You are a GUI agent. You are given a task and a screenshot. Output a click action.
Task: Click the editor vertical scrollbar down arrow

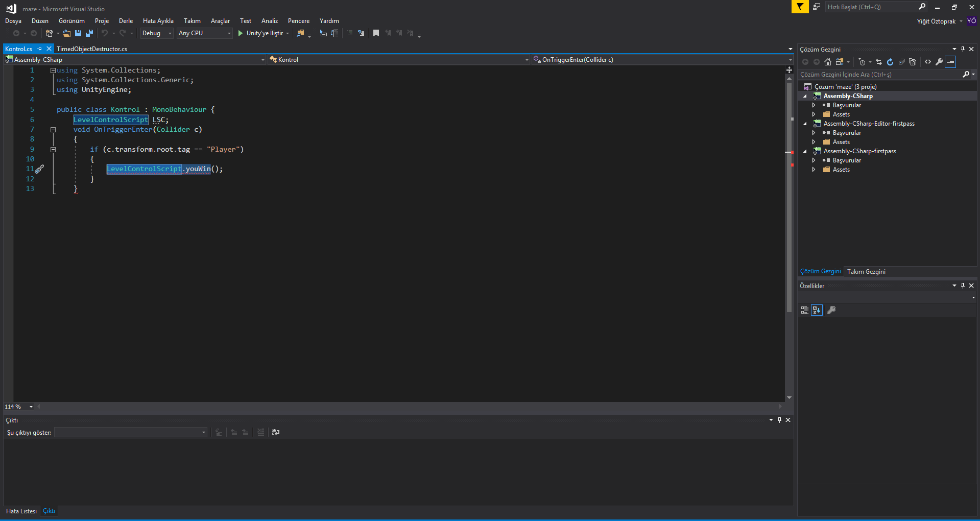pos(789,397)
